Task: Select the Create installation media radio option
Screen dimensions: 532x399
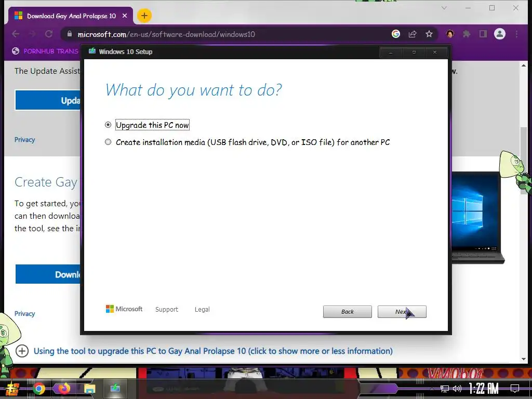Action: pyautogui.click(x=108, y=142)
